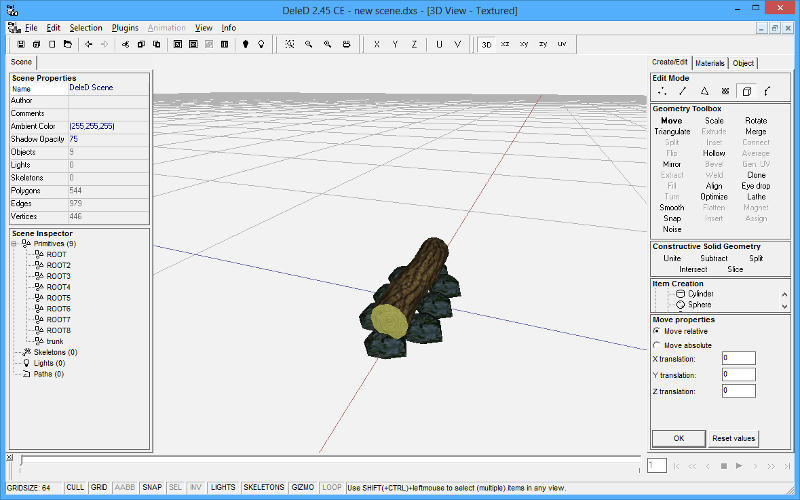
Task: Click the New blank scene toolbar icon
Action: pyautogui.click(x=52, y=44)
